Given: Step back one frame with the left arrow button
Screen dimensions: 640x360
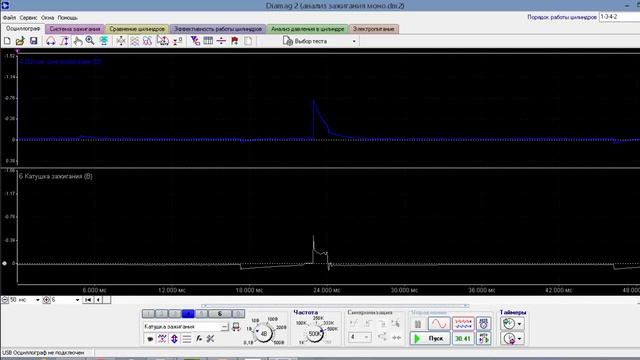Looking at the screenshot, I should [x=98, y=300].
